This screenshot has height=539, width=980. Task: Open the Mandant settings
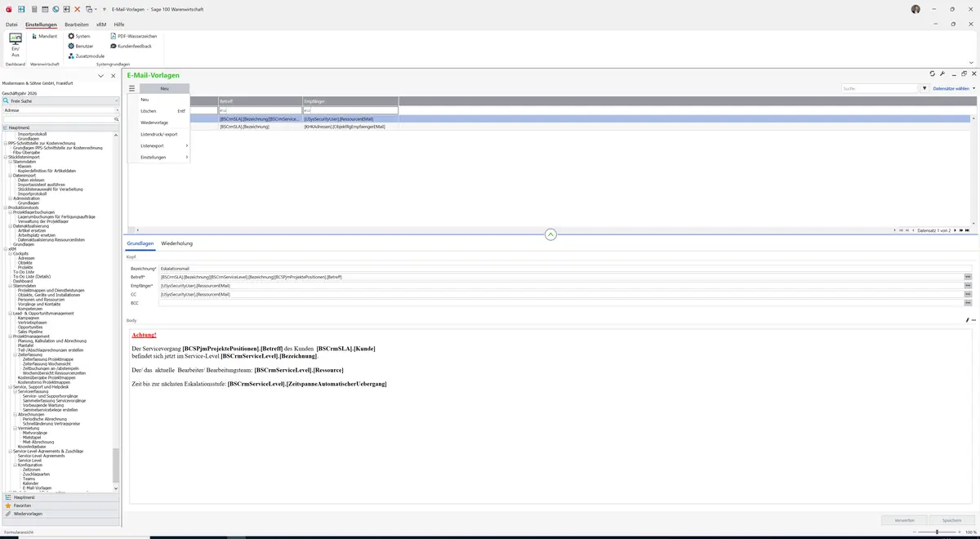[44, 36]
